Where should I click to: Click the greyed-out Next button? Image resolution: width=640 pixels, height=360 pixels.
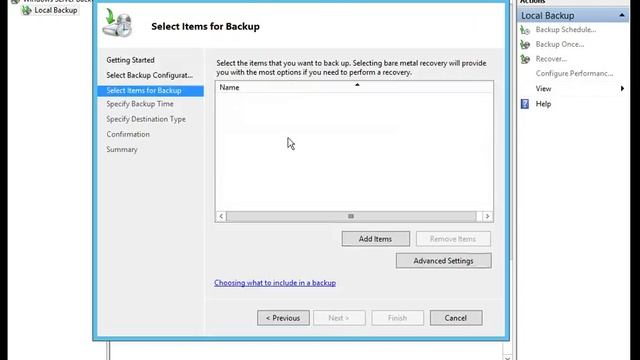[x=339, y=318]
